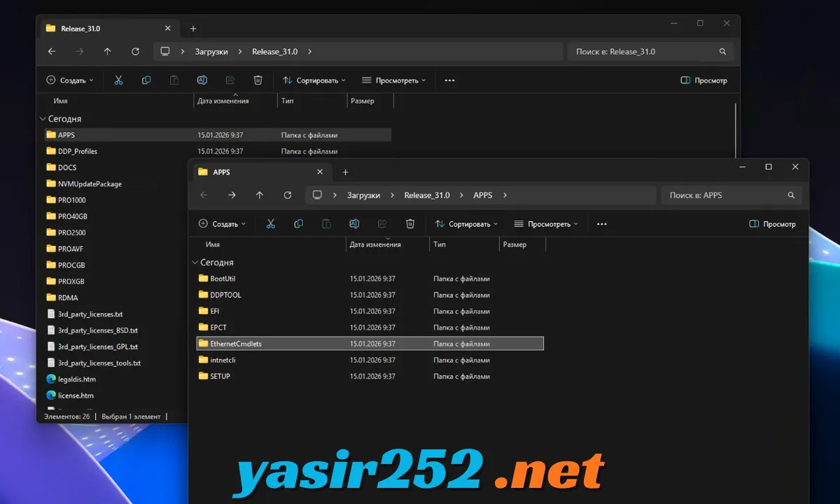840x504 pixels.
Task: Click the Rename icon in the Release_31.0 window
Action: pyautogui.click(x=202, y=80)
